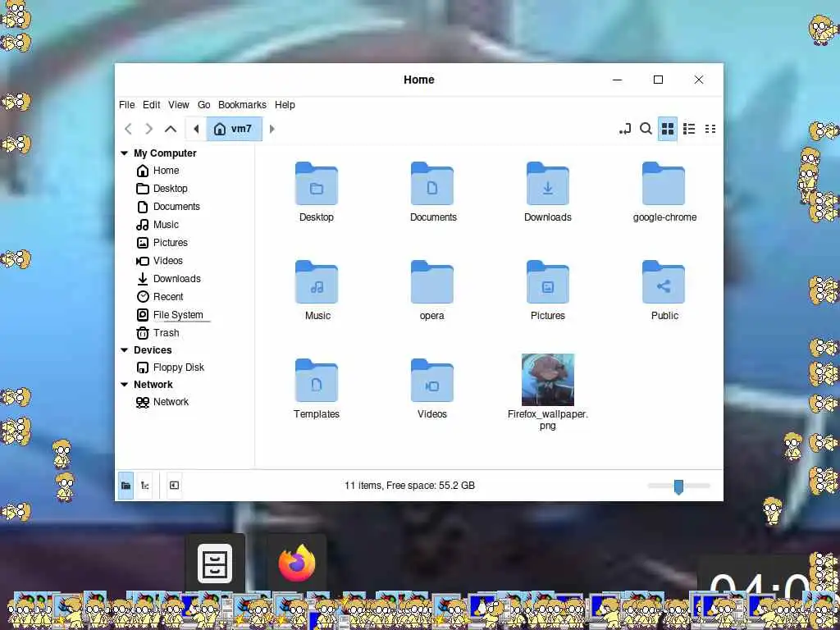Go back with the left chevron
Screen dimensions: 840x630
(x=128, y=129)
